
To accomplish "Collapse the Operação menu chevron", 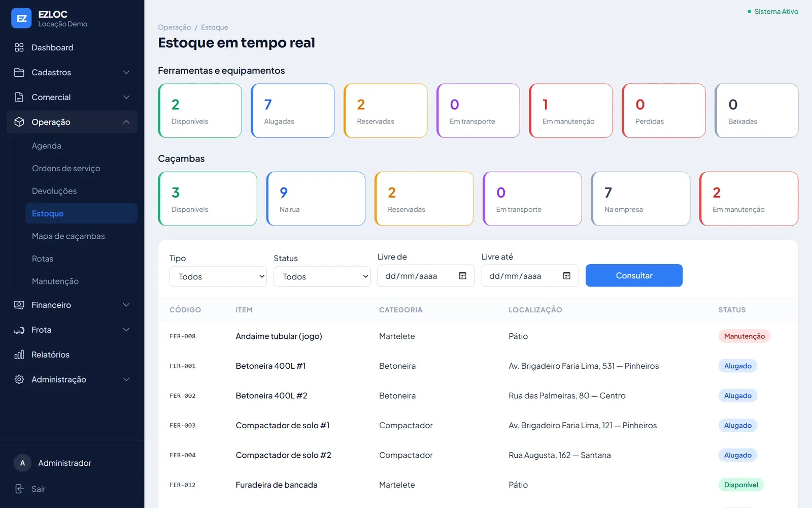I will coord(126,122).
